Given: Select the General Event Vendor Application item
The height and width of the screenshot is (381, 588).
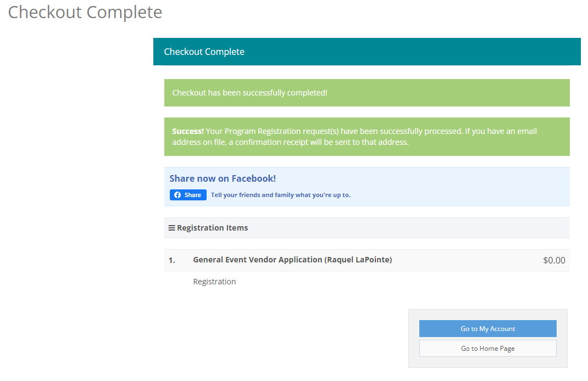Looking at the screenshot, I should point(292,260).
